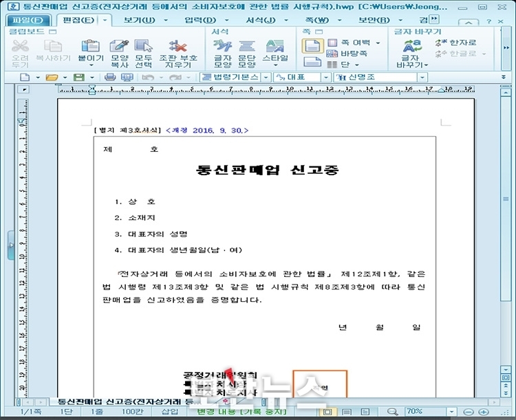Screen dimensions: 516x420
Task: Select landscape page orientation icon
Action: click(312, 62)
